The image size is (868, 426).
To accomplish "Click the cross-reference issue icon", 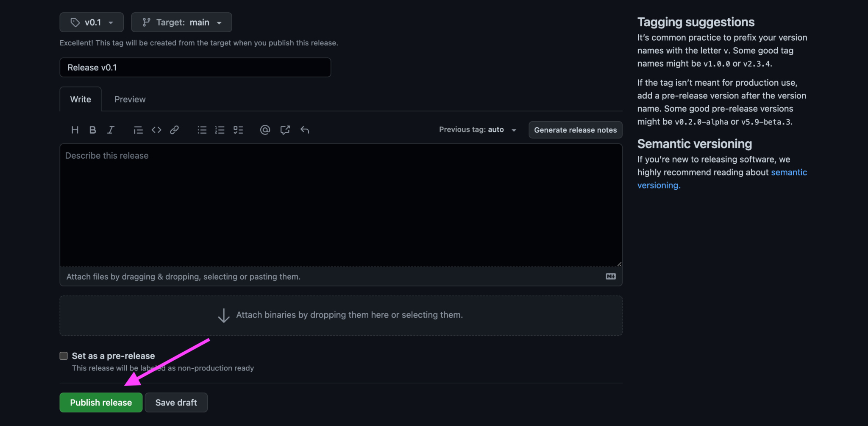I will [x=285, y=130].
